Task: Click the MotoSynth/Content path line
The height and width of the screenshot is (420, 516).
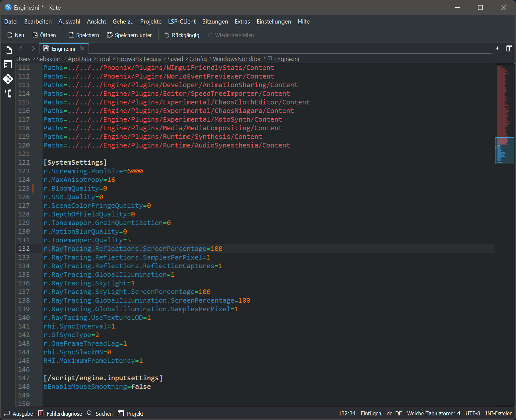Action: click(x=163, y=119)
